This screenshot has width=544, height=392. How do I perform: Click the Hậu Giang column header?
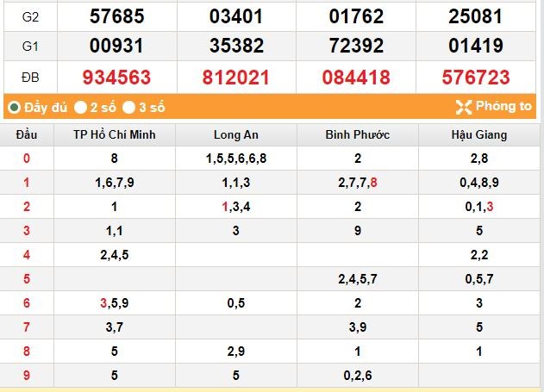(478, 134)
